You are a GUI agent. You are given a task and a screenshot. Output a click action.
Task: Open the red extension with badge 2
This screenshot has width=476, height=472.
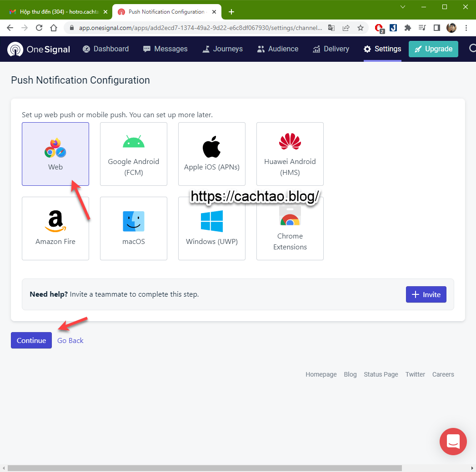pos(379,28)
